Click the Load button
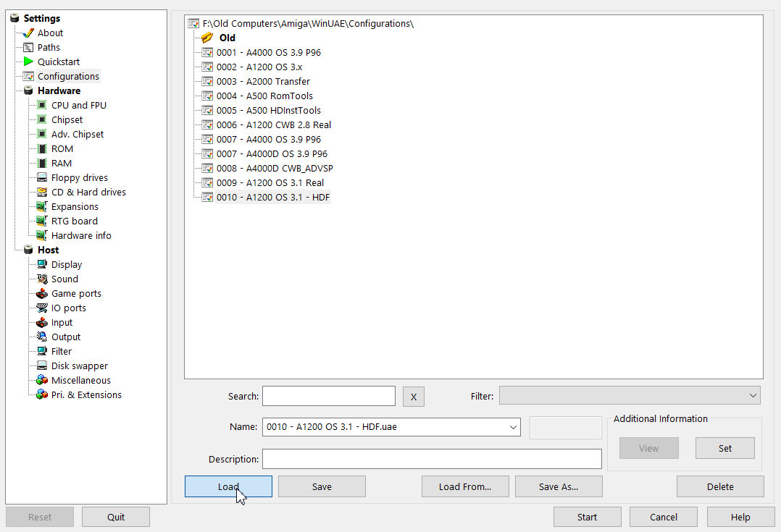Screen dimensions: 781x532 [x=228, y=486]
